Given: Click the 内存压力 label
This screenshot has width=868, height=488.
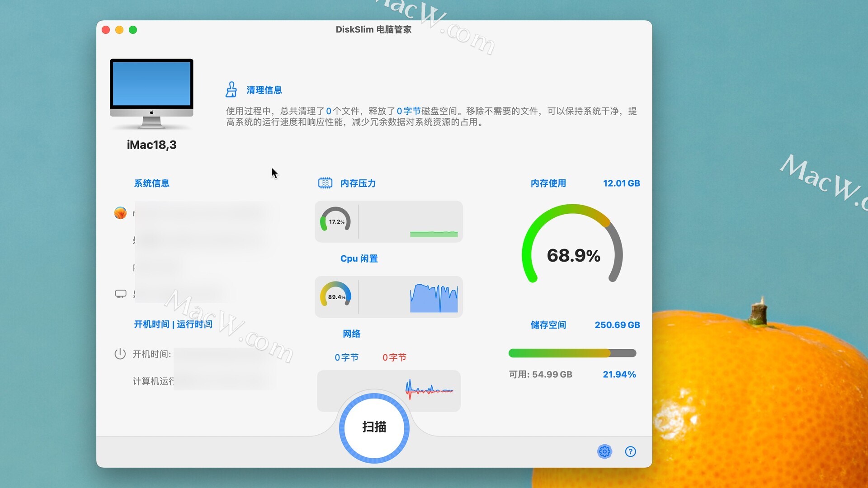Looking at the screenshot, I should pyautogui.click(x=358, y=183).
